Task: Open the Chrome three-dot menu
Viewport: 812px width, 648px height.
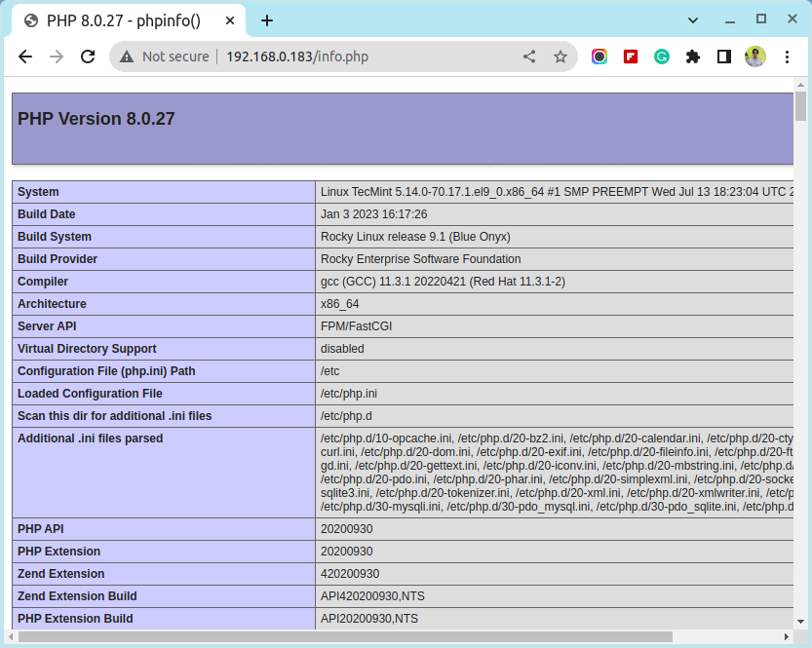Action: click(787, 57)
